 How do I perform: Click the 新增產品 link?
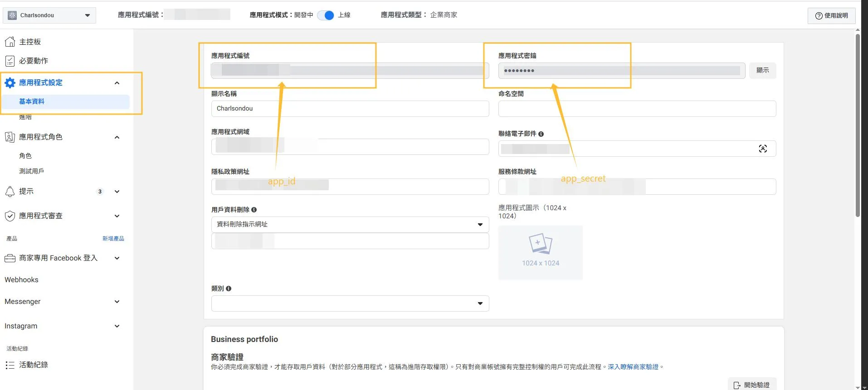pos(113,239)
